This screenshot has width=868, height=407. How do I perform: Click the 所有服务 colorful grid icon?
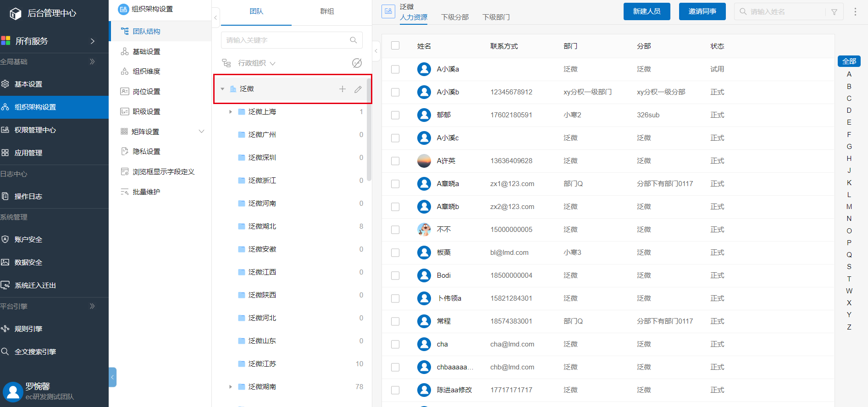pyautogui.click(x=6, y=41)
